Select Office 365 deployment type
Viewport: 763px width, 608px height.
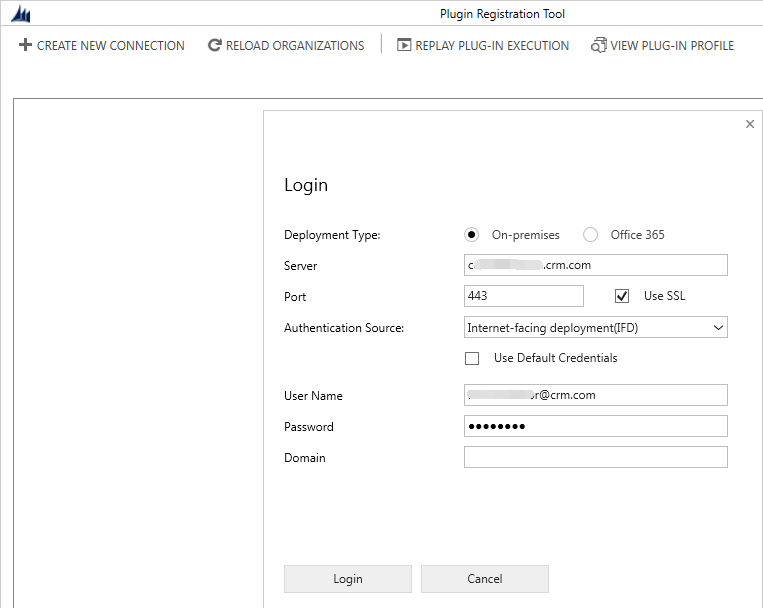(x=590, y=235)
